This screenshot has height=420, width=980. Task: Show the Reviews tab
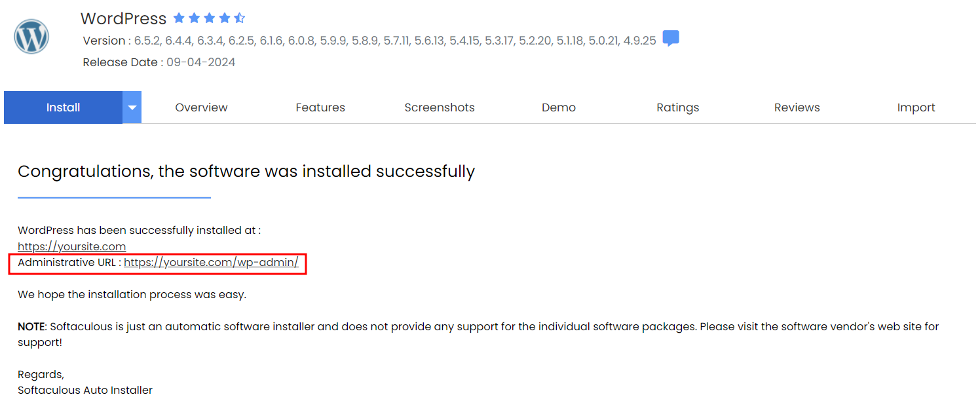[x=797, y=107]
